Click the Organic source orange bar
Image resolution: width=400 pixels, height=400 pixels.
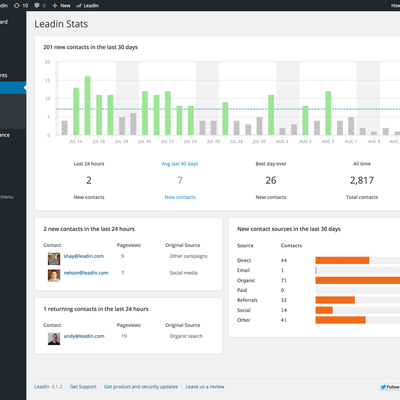pyautogui.click(x=358, y=280)
